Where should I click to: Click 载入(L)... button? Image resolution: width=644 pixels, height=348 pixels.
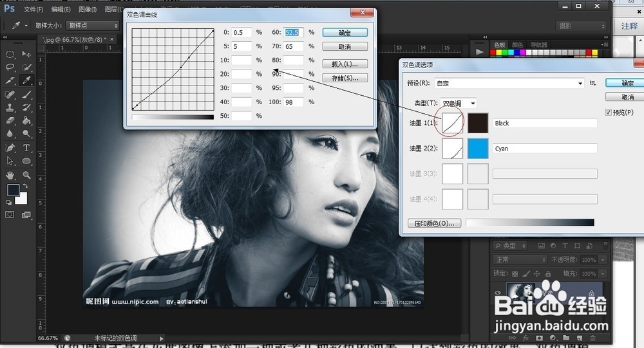click(x=345, y=64)
